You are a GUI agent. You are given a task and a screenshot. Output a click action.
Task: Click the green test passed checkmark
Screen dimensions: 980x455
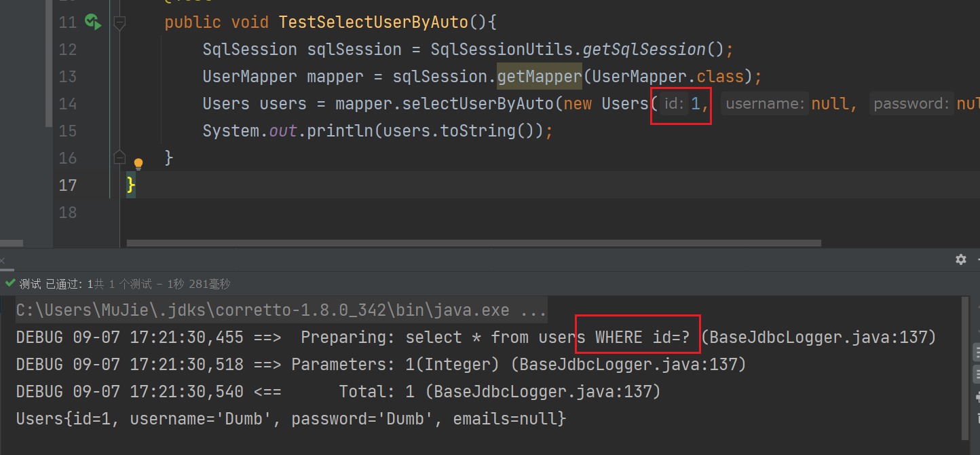click(10, 284)
